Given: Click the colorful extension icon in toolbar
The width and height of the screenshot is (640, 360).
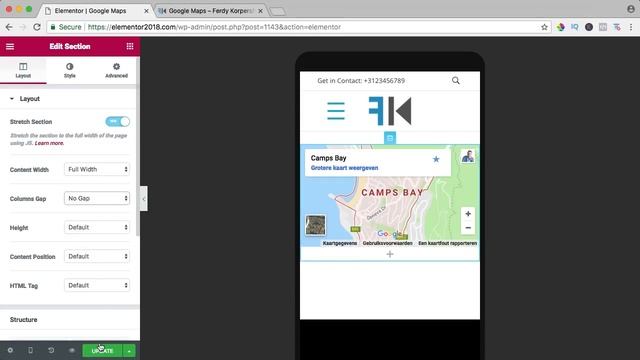Looking at the screenshot, I should (x=561, y=27).
